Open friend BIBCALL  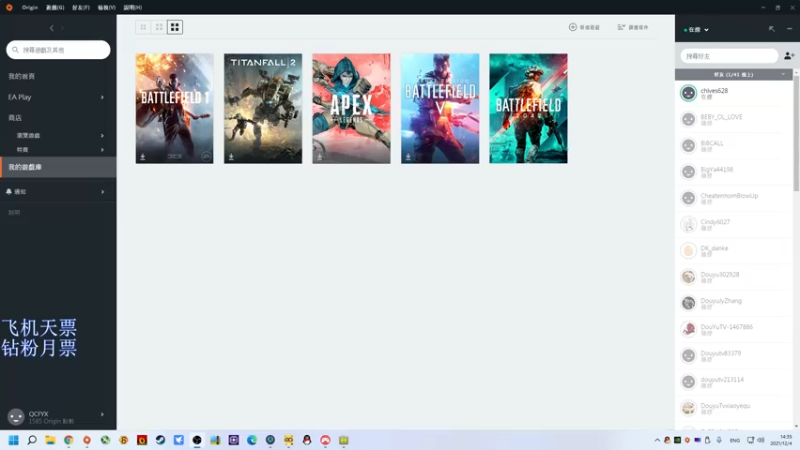click(x=733, y=146)
